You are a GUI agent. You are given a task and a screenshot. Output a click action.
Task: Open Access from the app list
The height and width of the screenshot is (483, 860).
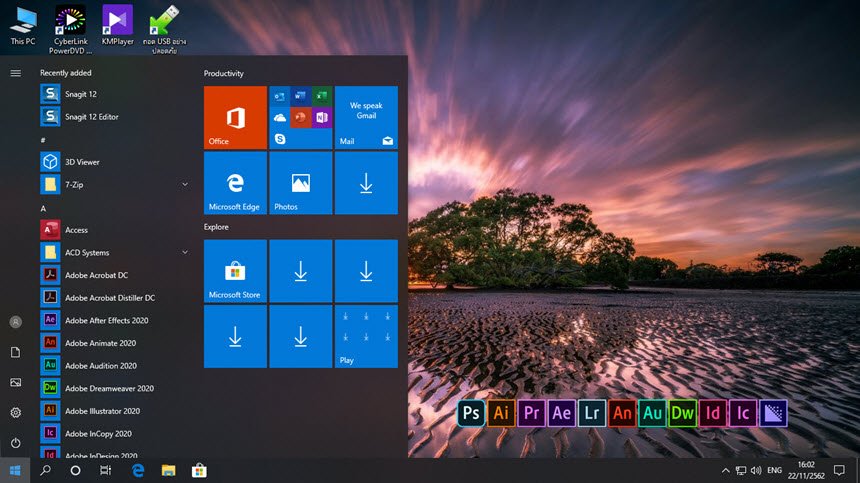coord(114,230)
